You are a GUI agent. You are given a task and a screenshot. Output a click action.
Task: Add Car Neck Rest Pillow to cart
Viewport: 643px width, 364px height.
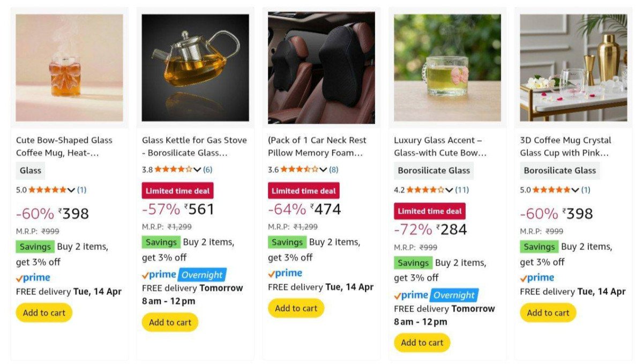click(296, 308)
